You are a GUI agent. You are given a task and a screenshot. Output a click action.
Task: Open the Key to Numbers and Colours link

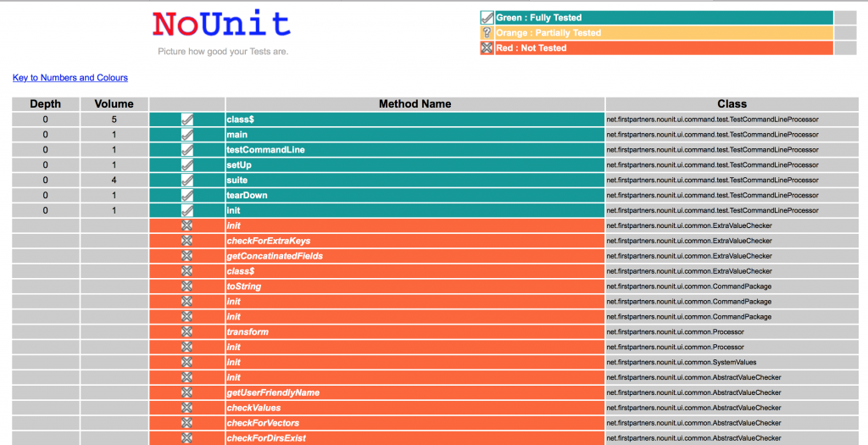click(x=70, y=77)
